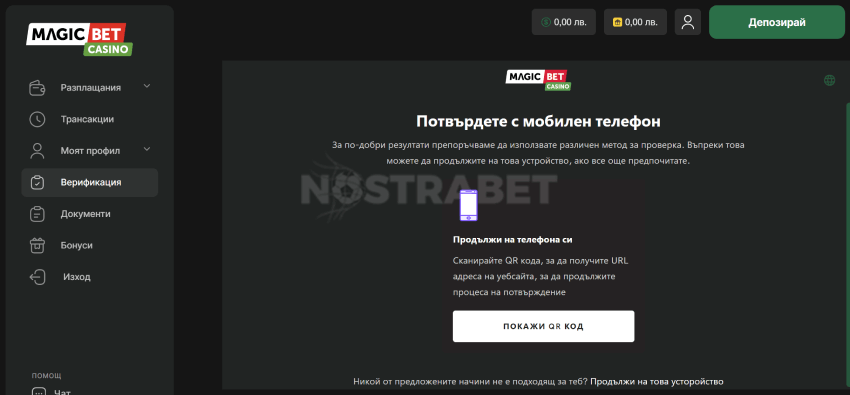Expand the Разплащания chevron
Screen dimensions: 850x395
(147, 86)
